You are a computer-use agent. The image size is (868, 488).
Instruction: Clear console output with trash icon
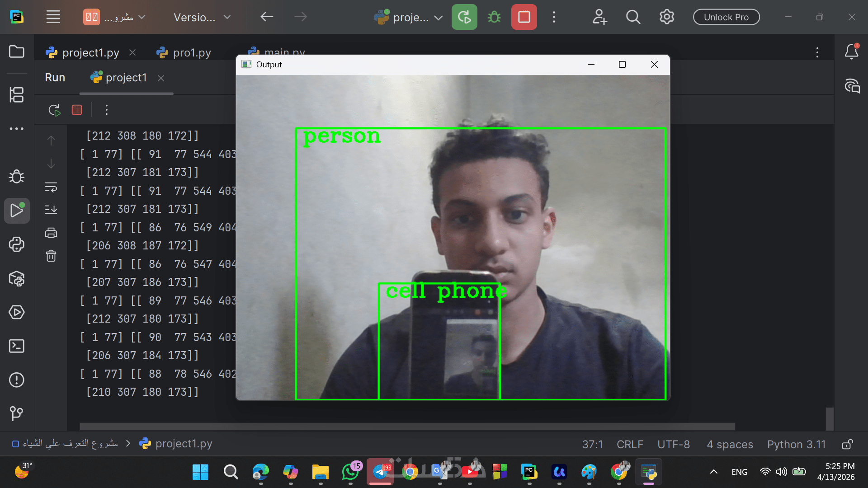tap(51, 256)
